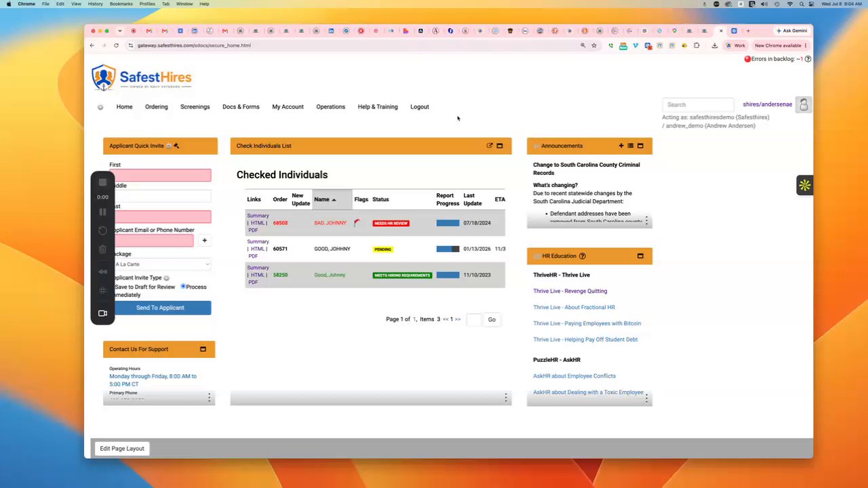Click the SafestHires logo
This screenshot has width=868, height=488.
[142, 78]
